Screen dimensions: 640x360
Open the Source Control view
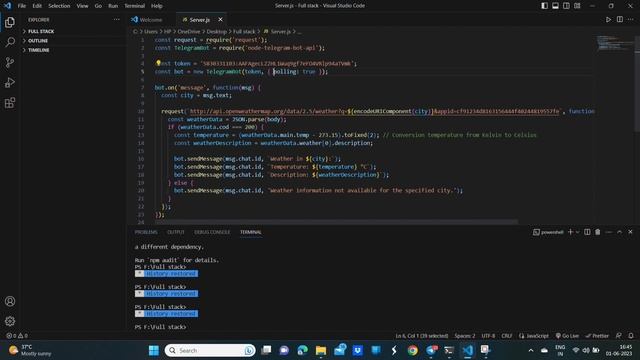point(10,62)
